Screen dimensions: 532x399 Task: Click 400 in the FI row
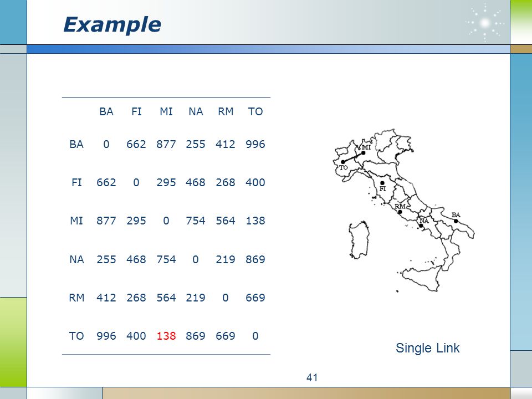tap(255, 182)
